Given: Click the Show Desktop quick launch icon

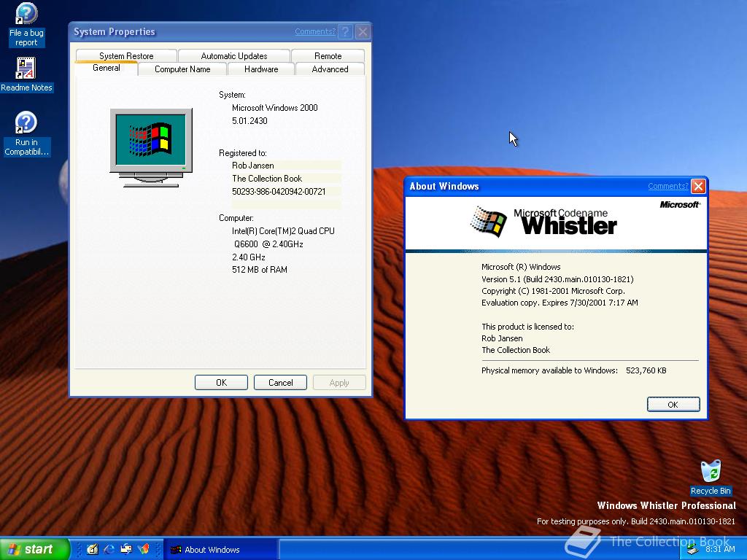Looking at the screenshot, I should click(93, 550).
